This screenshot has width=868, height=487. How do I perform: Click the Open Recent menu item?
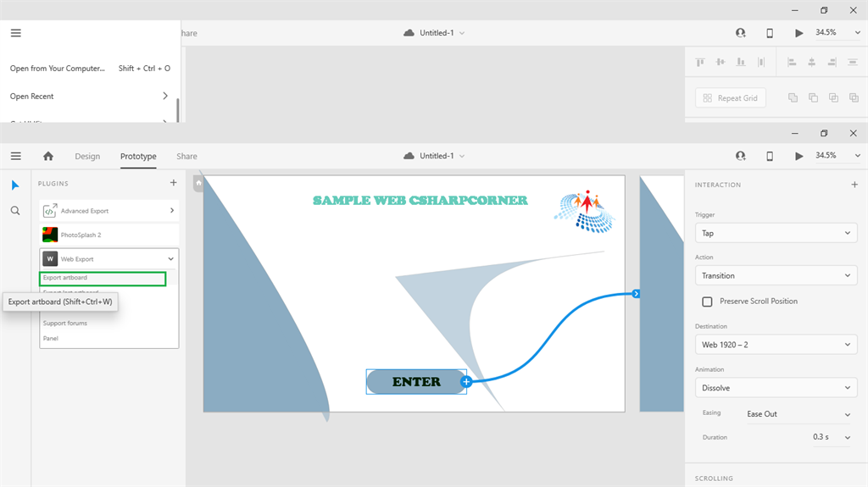coord(90,96)
